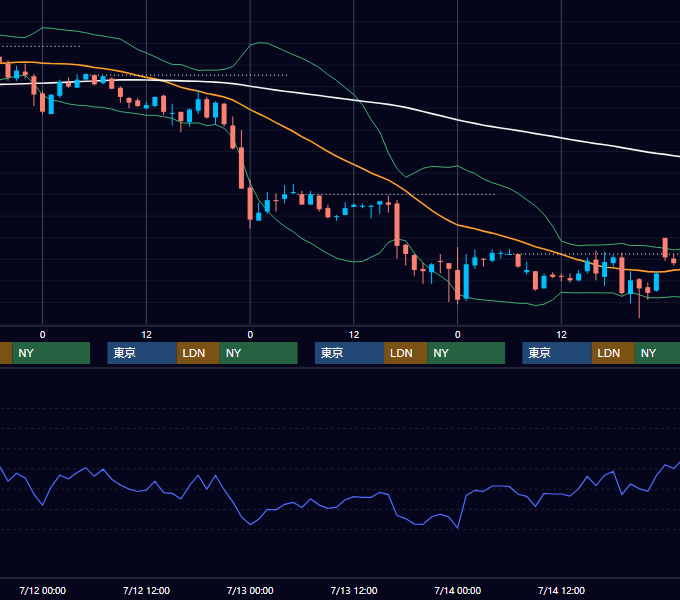
Task: Select the LDN block before 7/14 00:00 NY
Action: pyautogui.click(x=405, y=353)
